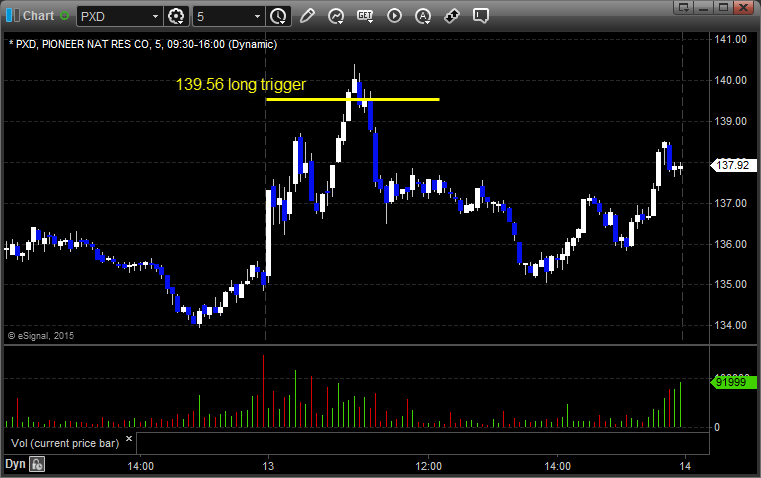Click the green 91999 volume marker
This screenshot has width=761, height=478.
pos(733,382)
